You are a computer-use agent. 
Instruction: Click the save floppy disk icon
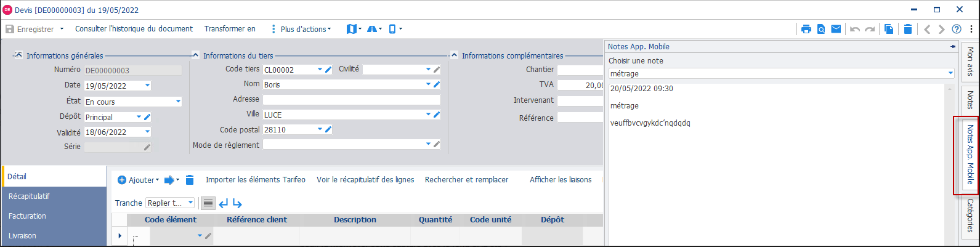click(x=10, y=29)
